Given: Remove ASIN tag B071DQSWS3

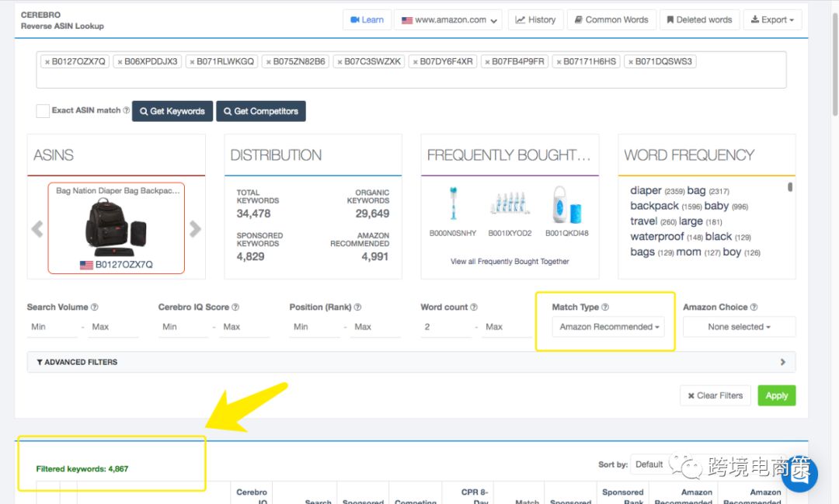Looking at the screenshot, I should click(631, 62).
